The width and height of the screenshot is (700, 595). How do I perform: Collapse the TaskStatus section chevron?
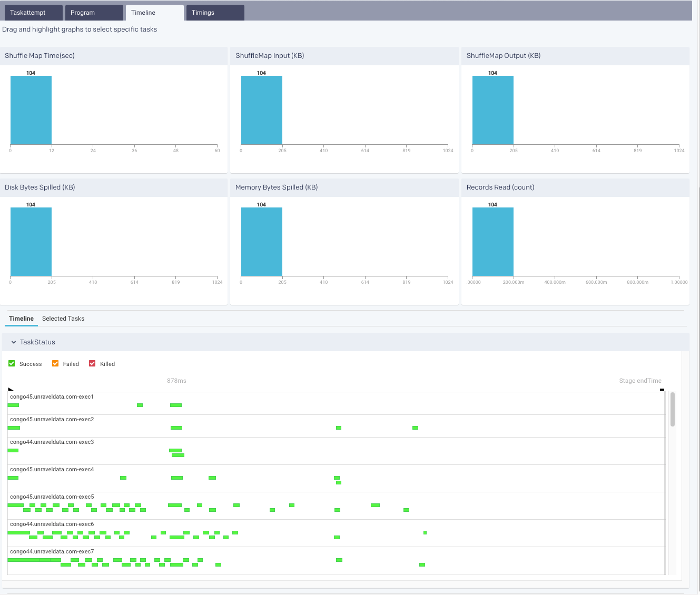point(14,342)
